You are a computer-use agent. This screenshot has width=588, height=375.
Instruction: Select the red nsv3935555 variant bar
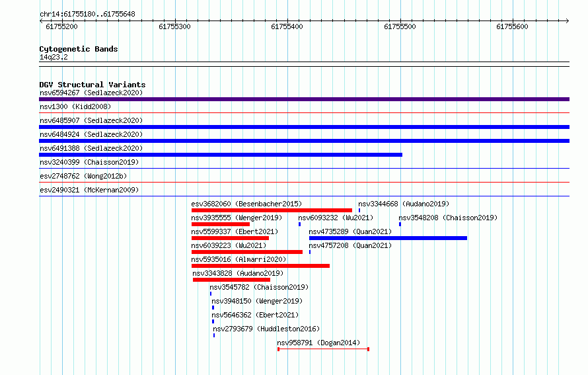pyautogui.click(x=221, y=224)
